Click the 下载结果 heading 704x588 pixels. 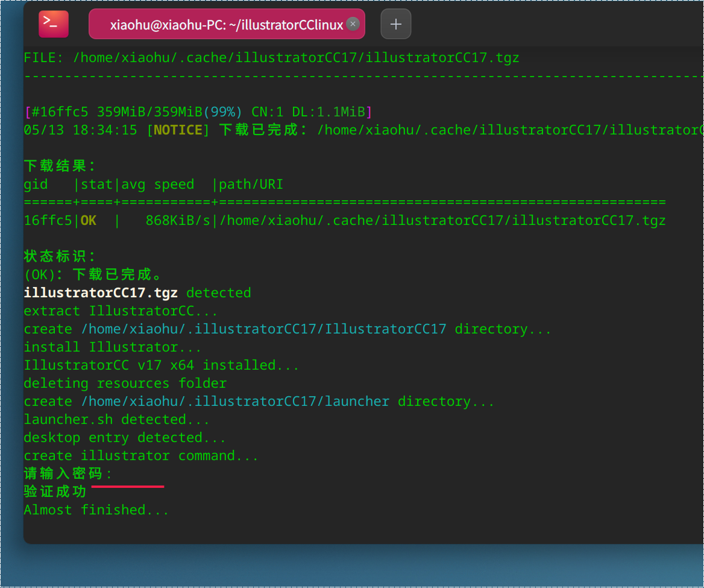tap(59, 166)
